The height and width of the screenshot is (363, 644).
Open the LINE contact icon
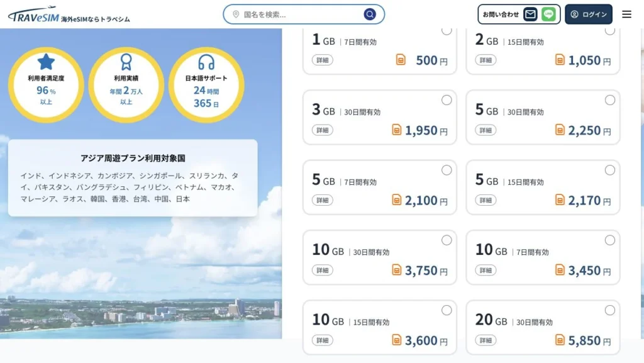click(x=548, y=14)
